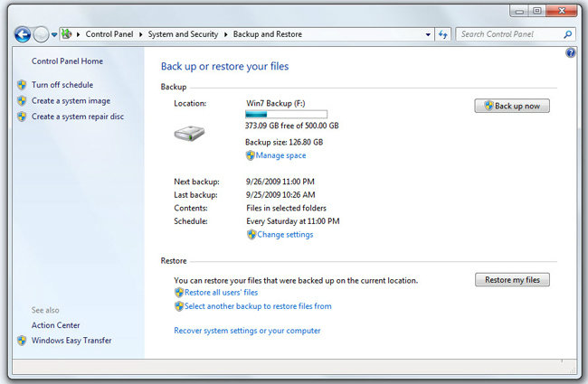
Task: Open recent pages dropdown beside nav arrows
Action: pos(54,35)
